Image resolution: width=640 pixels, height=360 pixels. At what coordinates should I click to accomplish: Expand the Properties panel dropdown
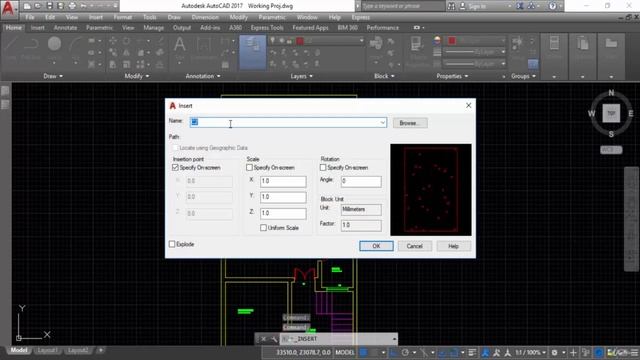[452, 76]
